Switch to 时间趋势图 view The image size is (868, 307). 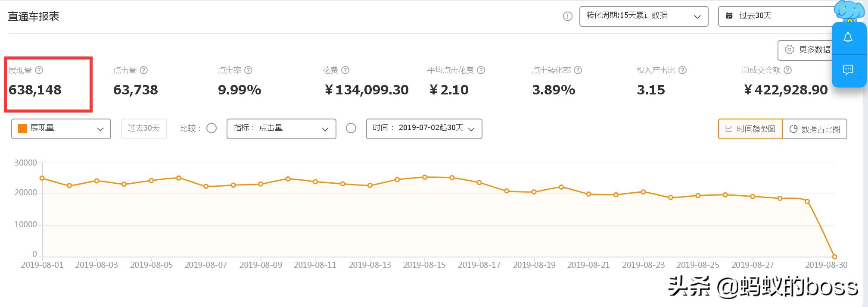(x=750, y=129)
